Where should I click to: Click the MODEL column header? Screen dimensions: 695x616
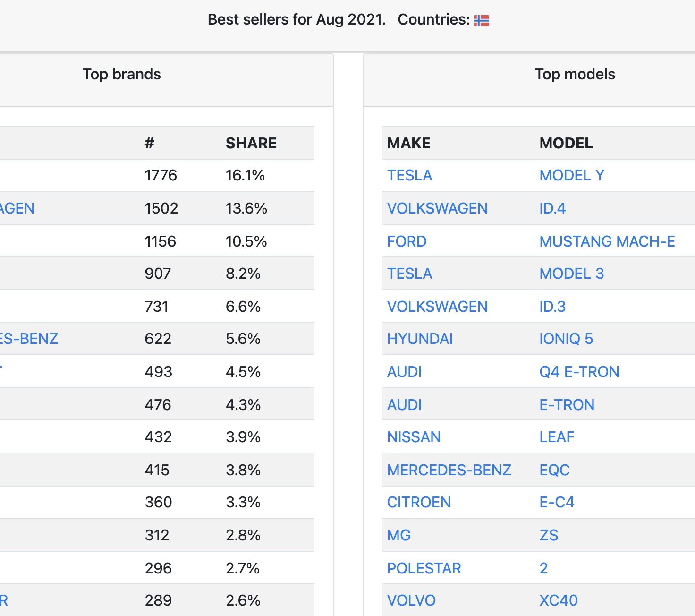click(566, 143)
